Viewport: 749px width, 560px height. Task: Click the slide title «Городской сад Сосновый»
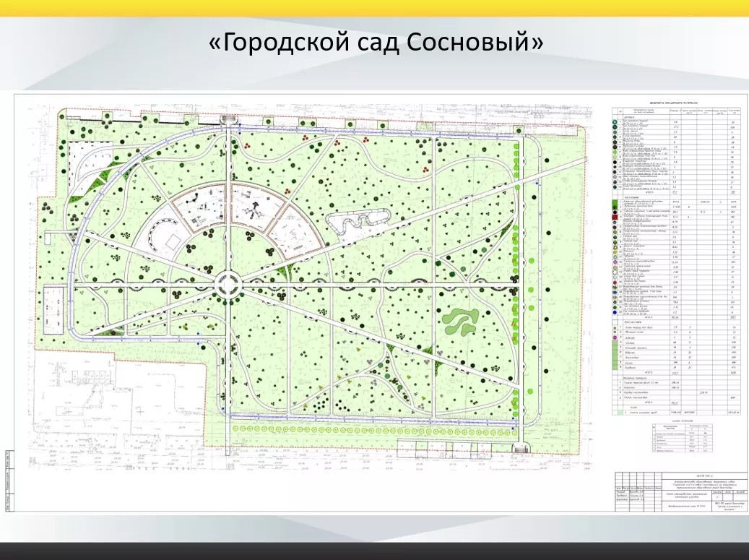coord(375,43)
